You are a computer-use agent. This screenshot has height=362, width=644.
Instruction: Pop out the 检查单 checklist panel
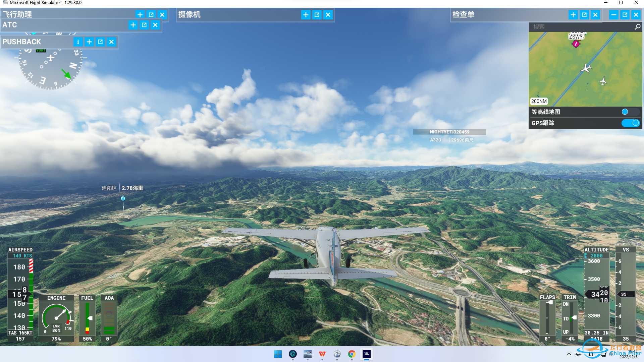pyautogui.click(x=584, y=15)
